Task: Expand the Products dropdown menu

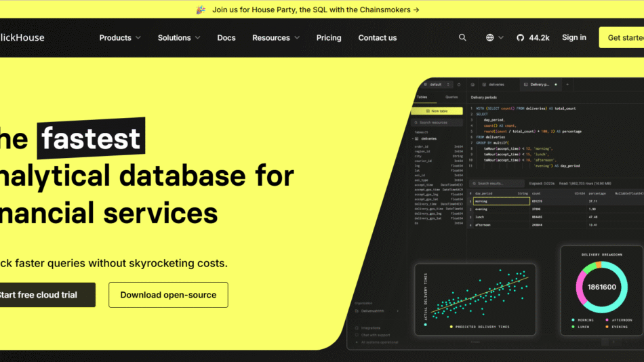Action: (x=120, y=38)
